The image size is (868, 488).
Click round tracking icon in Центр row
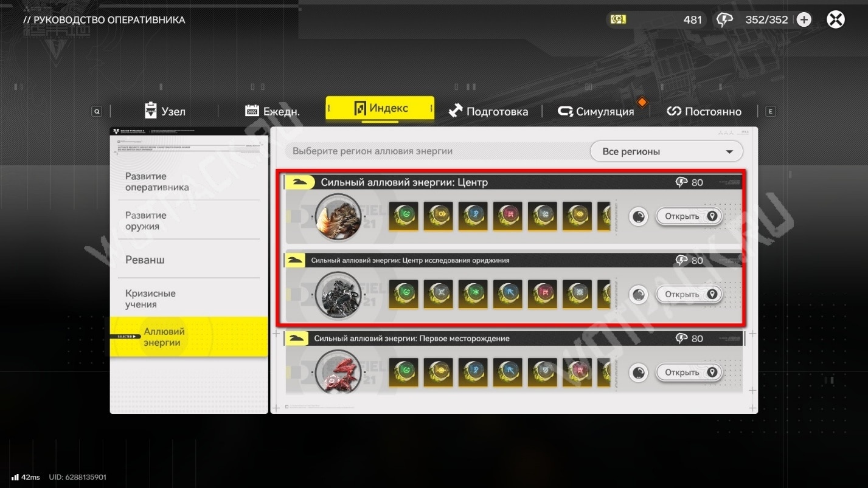click(x=638, y=216)
